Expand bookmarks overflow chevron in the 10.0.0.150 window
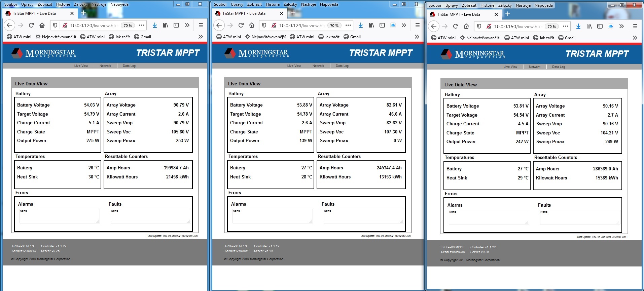The image size is (644, 291). pyautogui.click(x=635, y=38)
